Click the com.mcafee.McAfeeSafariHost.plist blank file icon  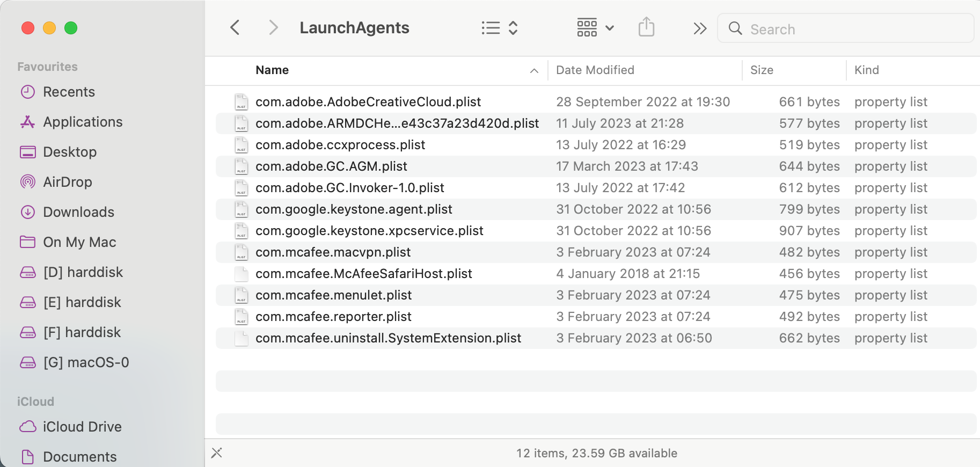point(242,274)
